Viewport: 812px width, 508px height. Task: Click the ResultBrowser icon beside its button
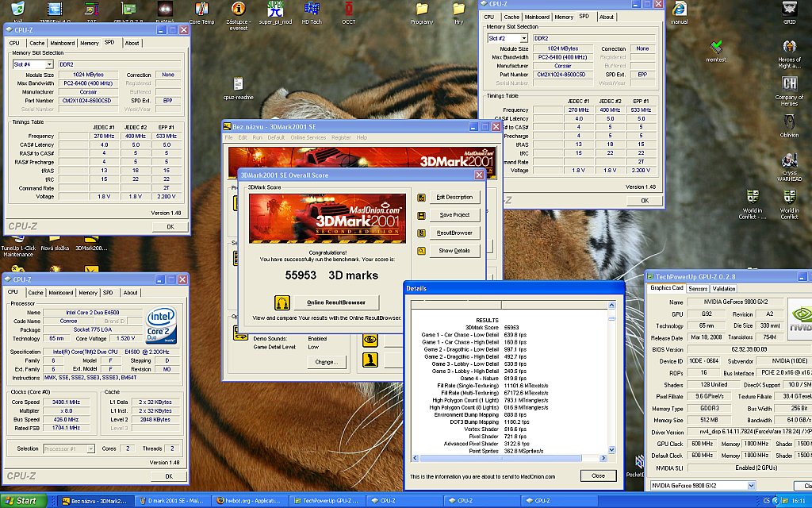422,233
